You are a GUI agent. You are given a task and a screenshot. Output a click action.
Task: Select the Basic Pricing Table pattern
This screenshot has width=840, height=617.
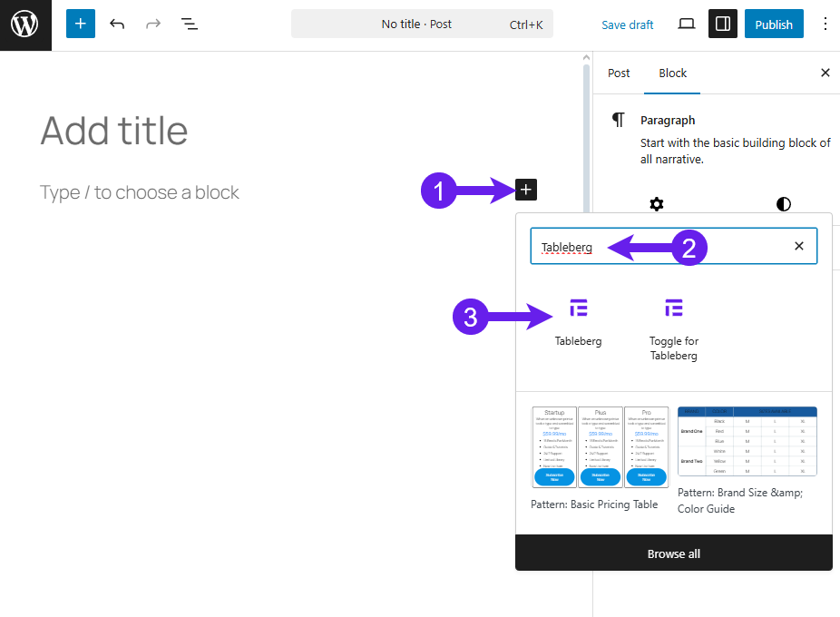[x=601, y=448]
